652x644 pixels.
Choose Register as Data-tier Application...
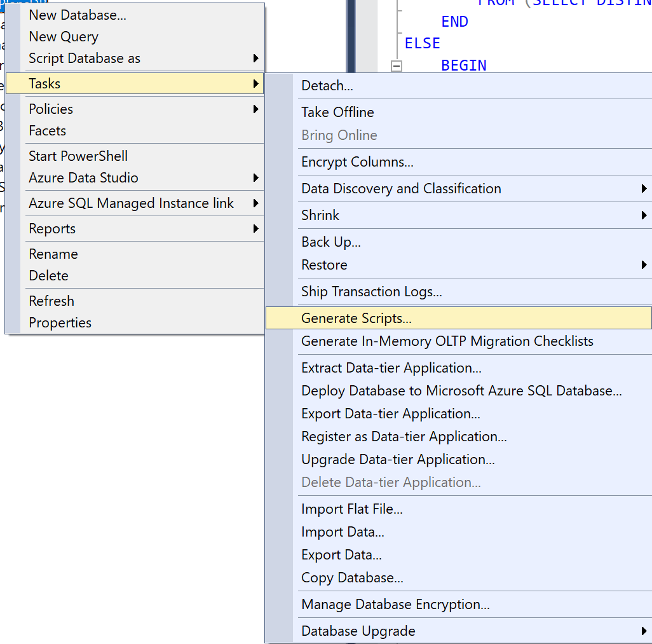(459, 436)
